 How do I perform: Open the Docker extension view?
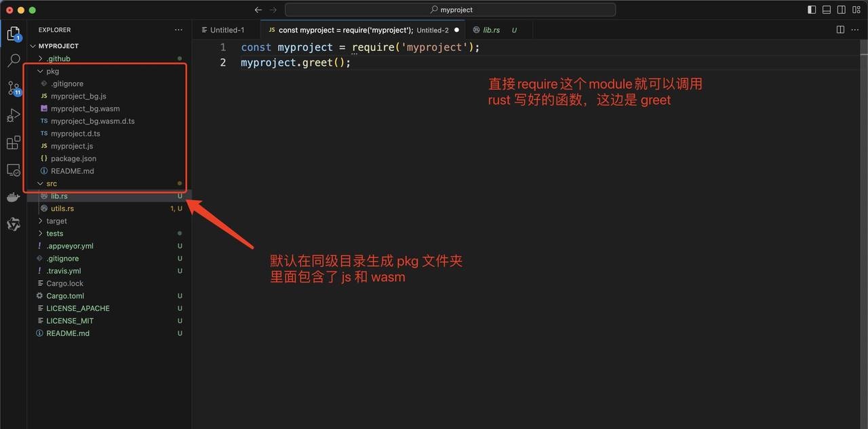13,198
